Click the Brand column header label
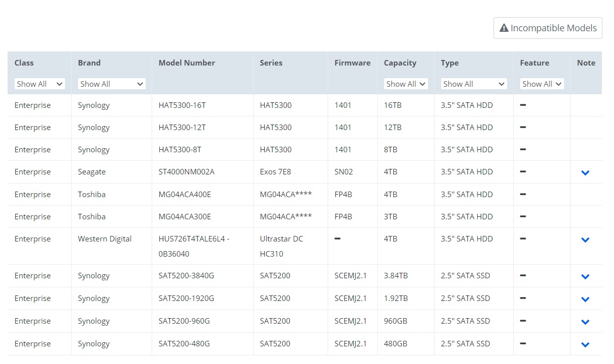 click(89, 63)
